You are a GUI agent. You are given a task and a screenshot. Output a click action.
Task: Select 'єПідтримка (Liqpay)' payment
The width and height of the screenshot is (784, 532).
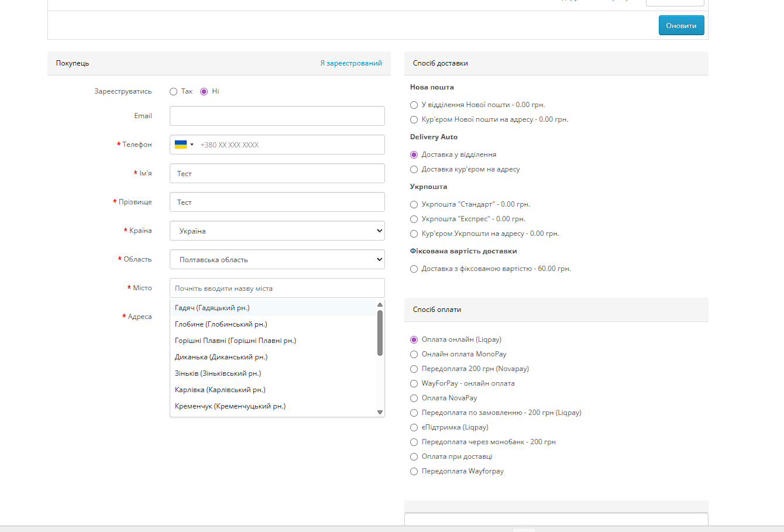414,427
